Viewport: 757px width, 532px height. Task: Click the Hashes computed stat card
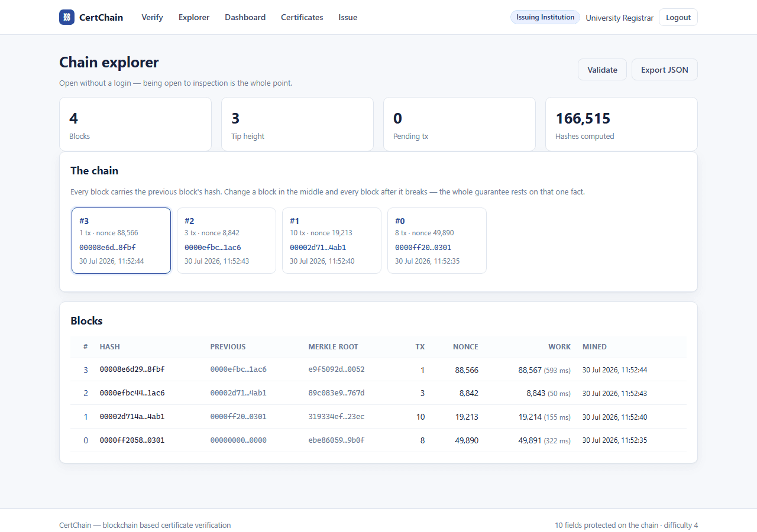tap(622, 124)
